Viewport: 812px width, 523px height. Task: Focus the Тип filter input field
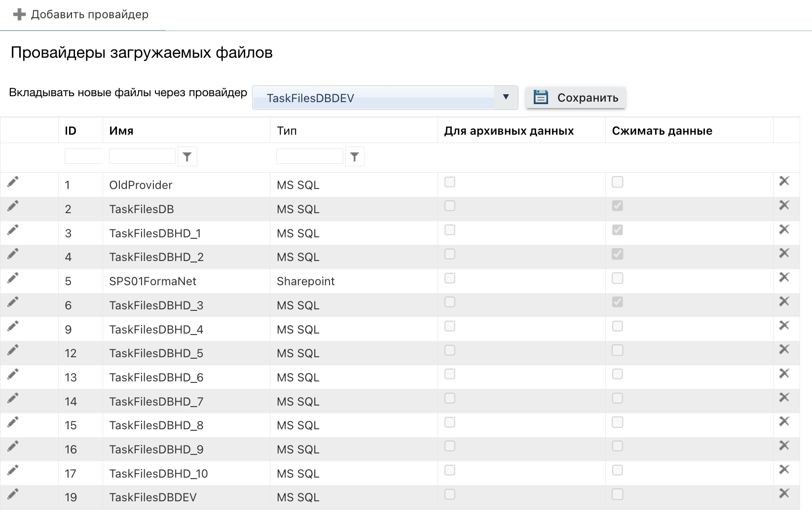pos(310,156)
